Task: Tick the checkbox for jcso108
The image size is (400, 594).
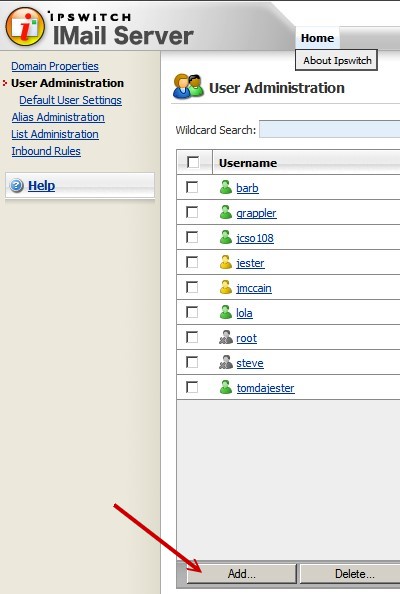Action: pos(192,237)
